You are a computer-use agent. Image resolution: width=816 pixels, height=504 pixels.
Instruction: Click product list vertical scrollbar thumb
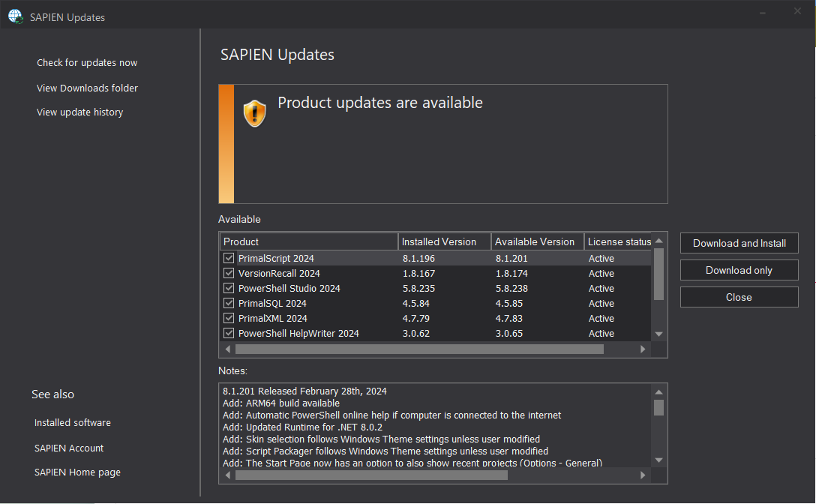(658, 274)
